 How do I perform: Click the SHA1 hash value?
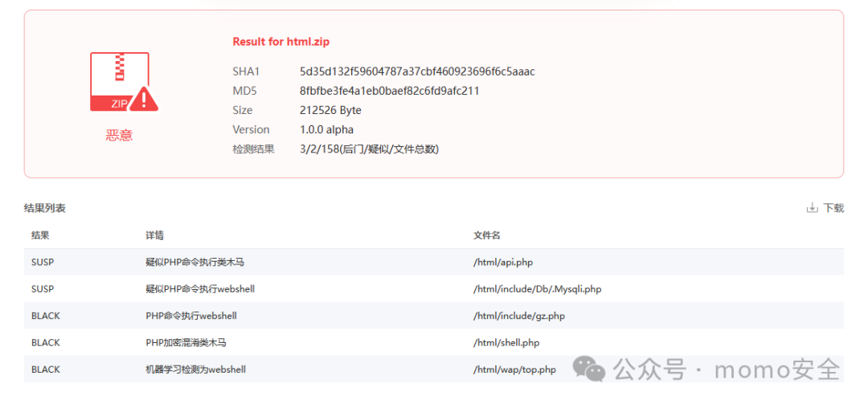(417, 71)
